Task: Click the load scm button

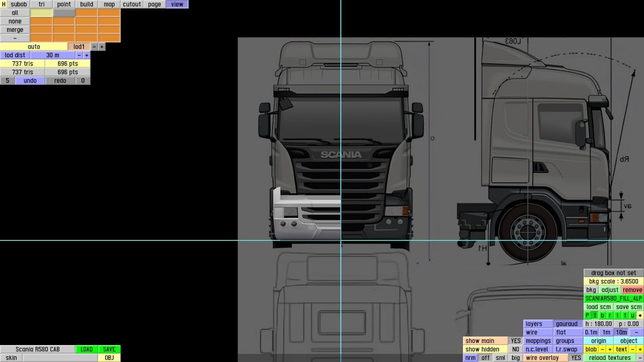Action: coord(599,307)
